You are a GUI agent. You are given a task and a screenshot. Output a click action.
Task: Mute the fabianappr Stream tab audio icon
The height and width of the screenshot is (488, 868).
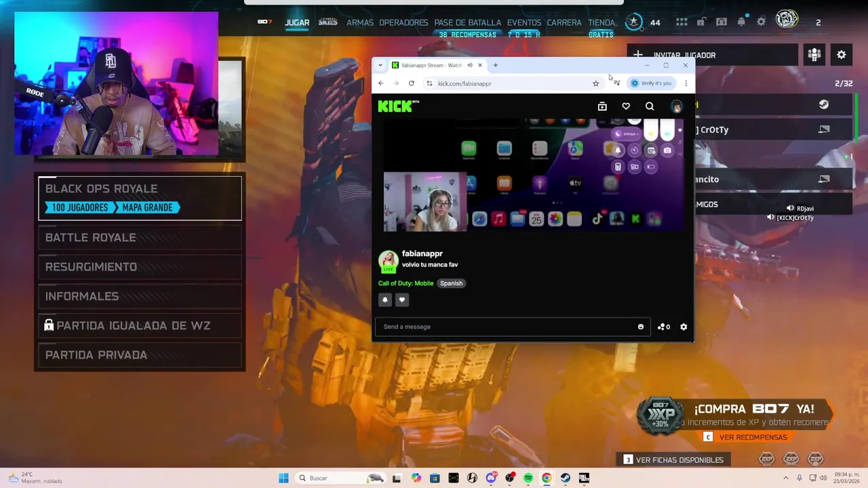tap(470, 65)
